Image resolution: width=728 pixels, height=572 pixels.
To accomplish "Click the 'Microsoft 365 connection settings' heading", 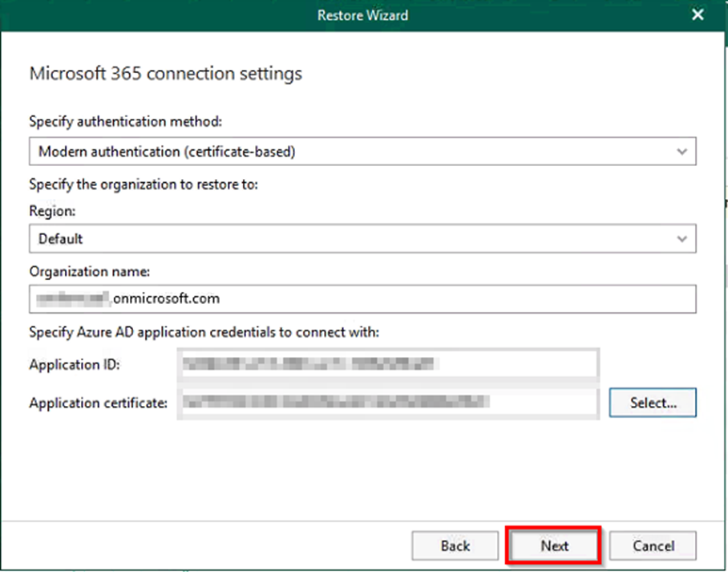I will tap(166, 74).
